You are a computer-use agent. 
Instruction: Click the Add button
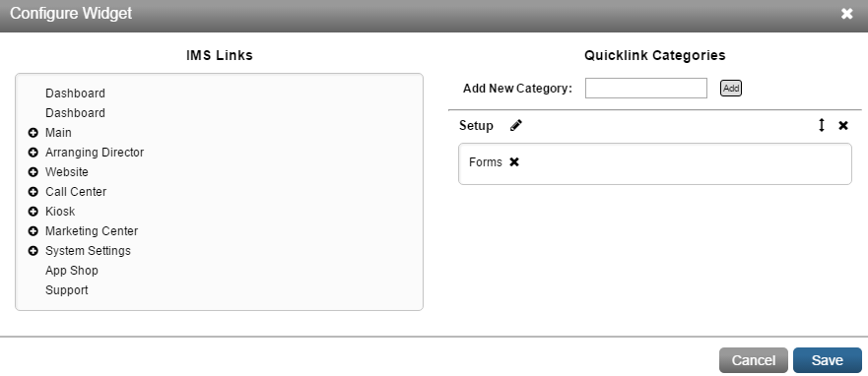731,88
